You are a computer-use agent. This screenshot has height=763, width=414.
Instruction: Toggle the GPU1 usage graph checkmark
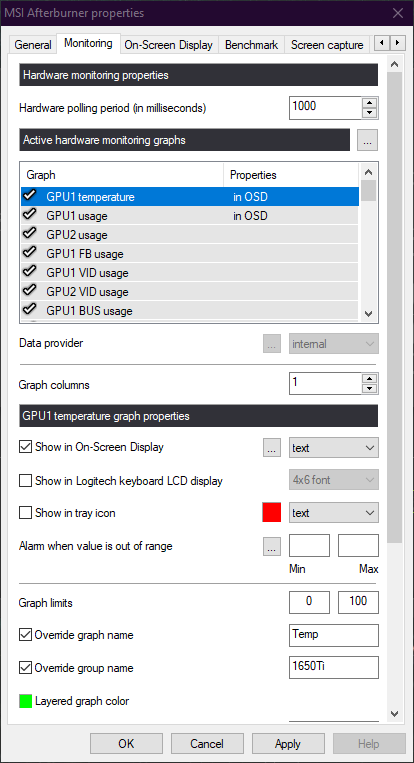[30, 215]
